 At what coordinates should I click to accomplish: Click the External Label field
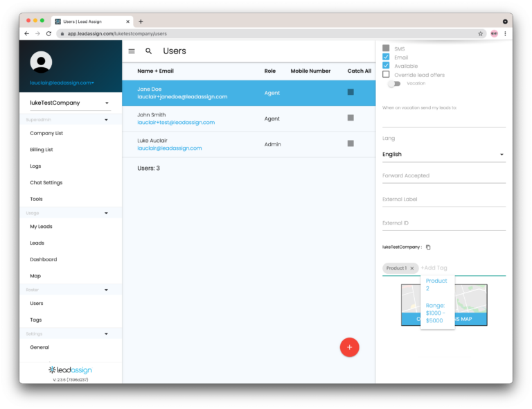444,200
